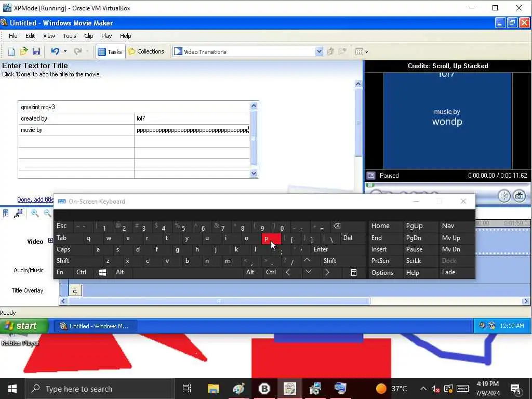Toggle the Fn key on On-Screen Keyboard
Viewport: 532px width, 399px height.
point(63,272)
